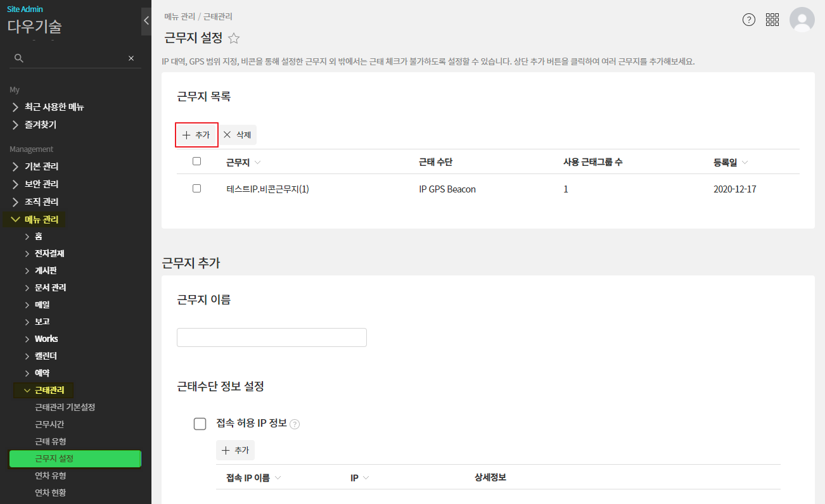Click the help icon beside 접속 허용 IP 정보
The width and height of the screenshot is (825, 504).
coord(295,424)
